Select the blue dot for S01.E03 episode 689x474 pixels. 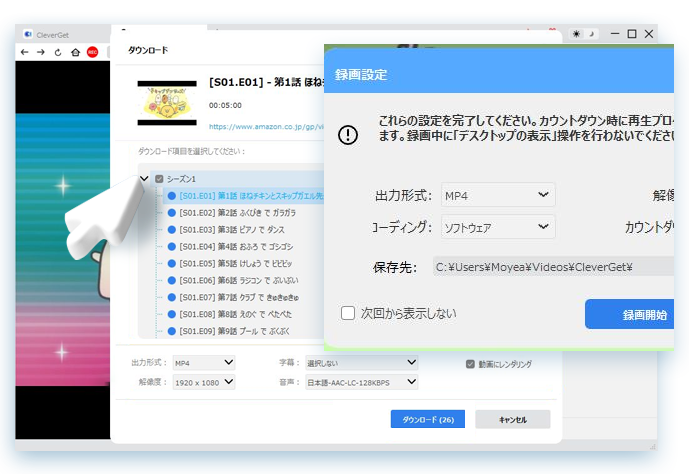tap(172, 230)
